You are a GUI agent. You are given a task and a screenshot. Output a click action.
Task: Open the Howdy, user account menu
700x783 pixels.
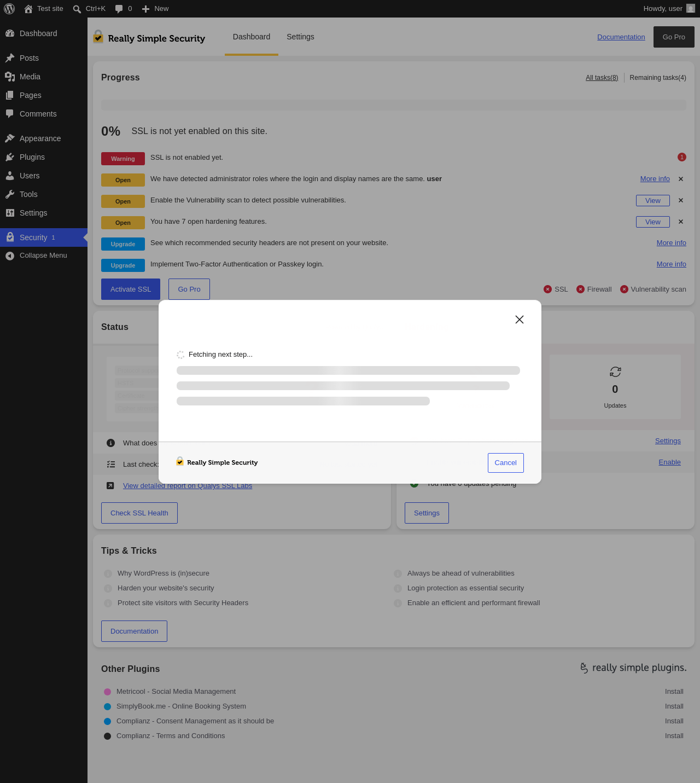(x=669, y=9)
